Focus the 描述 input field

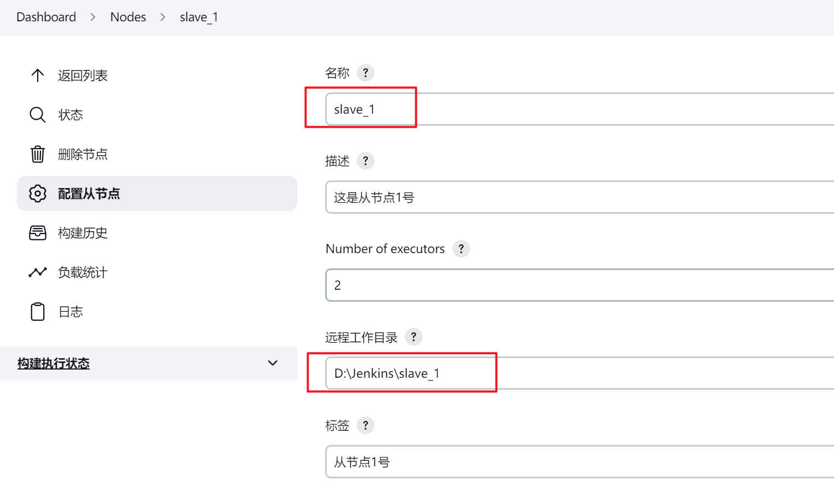[x=580, y=197]
